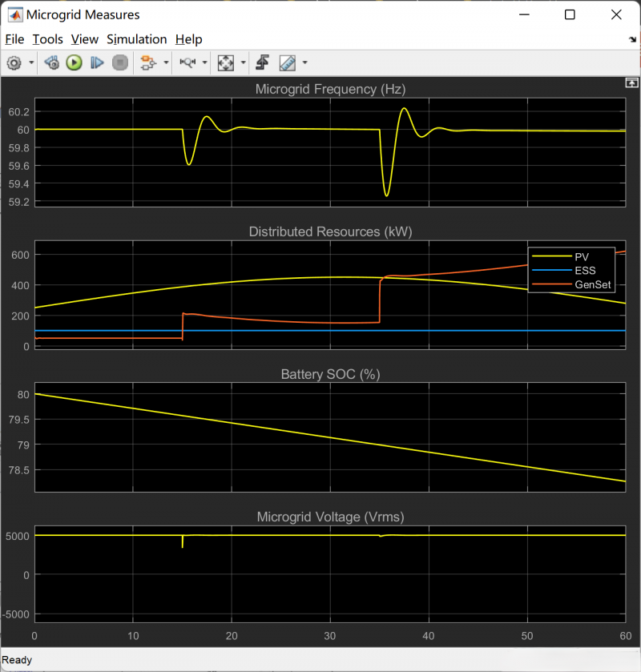Click the 79.5 tick label on SOC axis
Screen dimensions: 641x672
point(19,420)
